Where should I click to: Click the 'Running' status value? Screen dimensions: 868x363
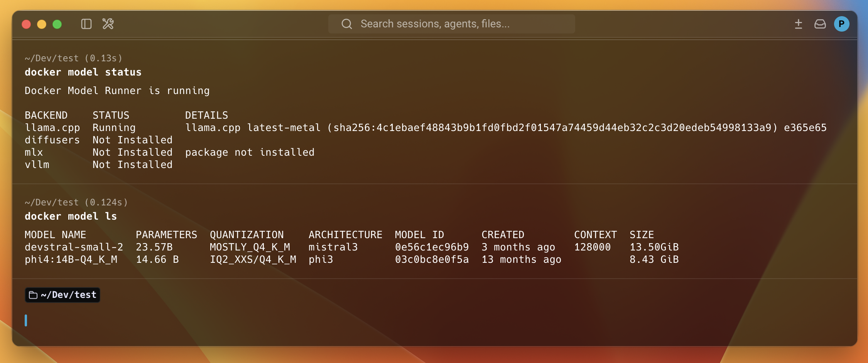click(x=114, y=128)
